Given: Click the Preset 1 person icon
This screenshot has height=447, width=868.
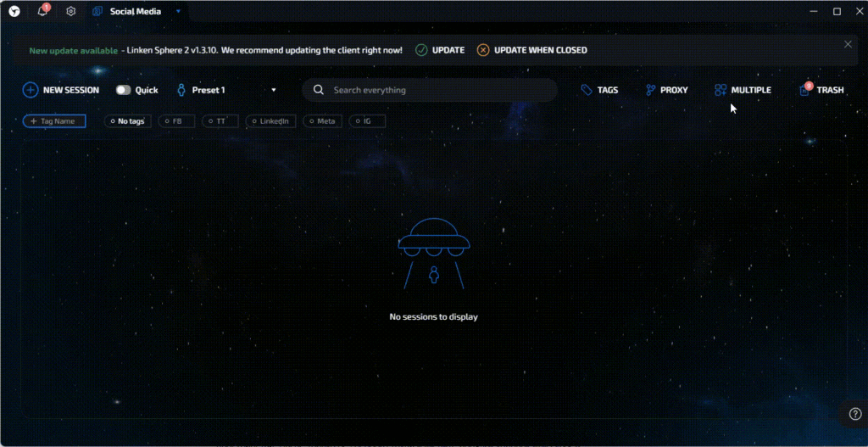Looking at the screenshot, I should [181, 90].
